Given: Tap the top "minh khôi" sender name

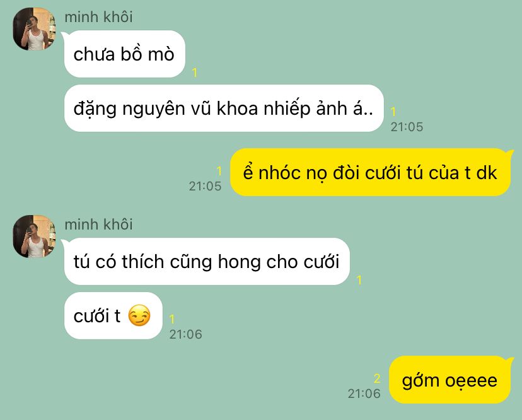Looking at the screenshot, I should pos(98,17).
